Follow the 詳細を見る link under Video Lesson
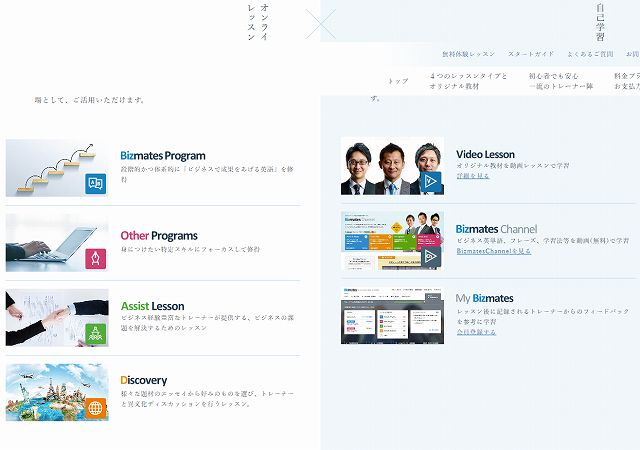 [473, 176]
